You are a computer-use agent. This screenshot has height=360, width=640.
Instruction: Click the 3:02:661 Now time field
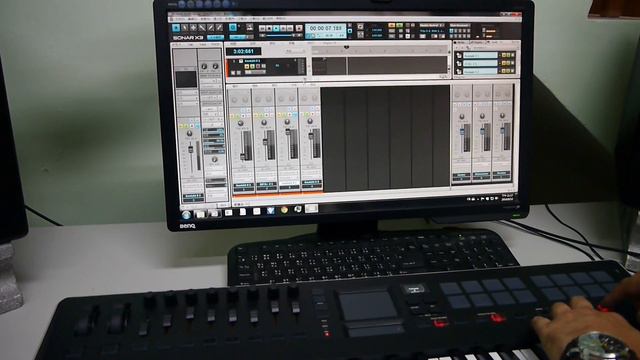pos(244,51)
